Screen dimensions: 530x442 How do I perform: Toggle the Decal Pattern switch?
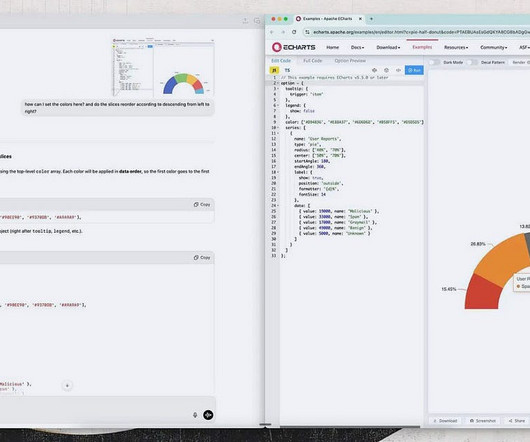(472, 62)
